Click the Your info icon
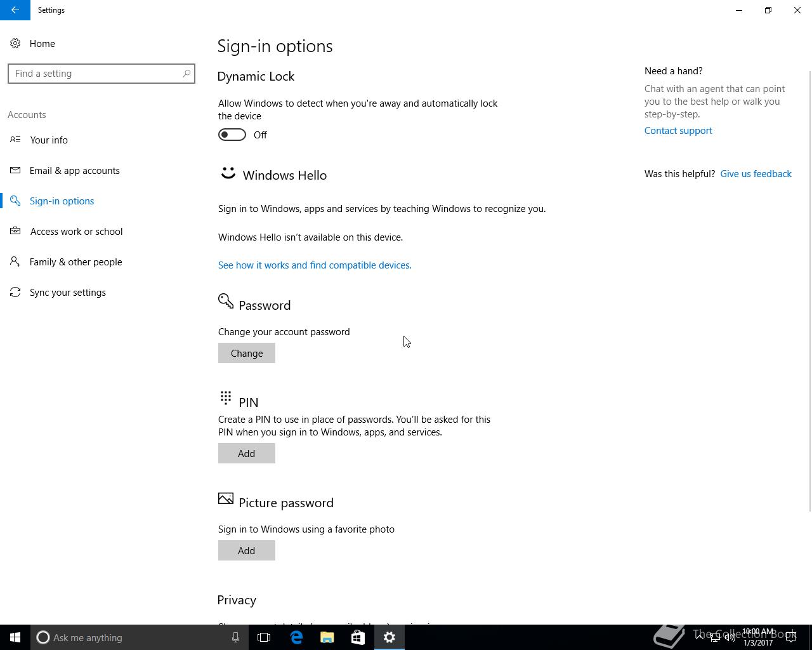This screenshot has width=812, height=650. pos(15,140)
